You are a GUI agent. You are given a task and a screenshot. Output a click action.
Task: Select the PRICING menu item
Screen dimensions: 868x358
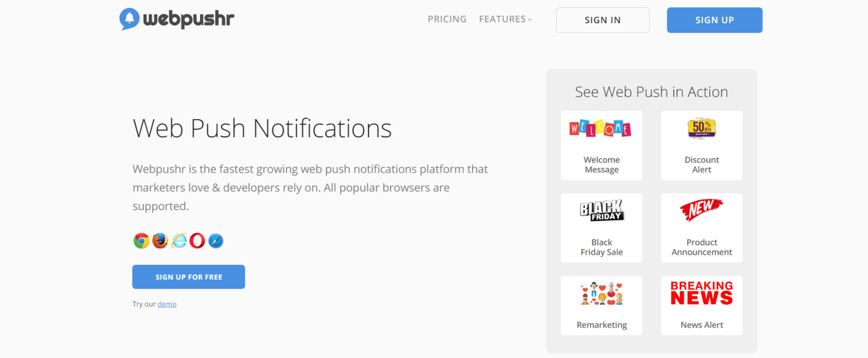click(x=447, y=19)
